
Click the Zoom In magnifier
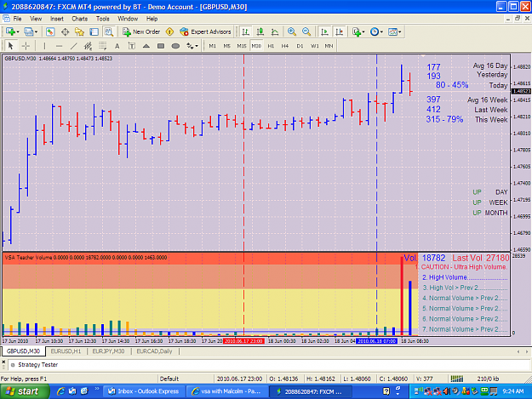pyautogui.click(x=291, y=31)
